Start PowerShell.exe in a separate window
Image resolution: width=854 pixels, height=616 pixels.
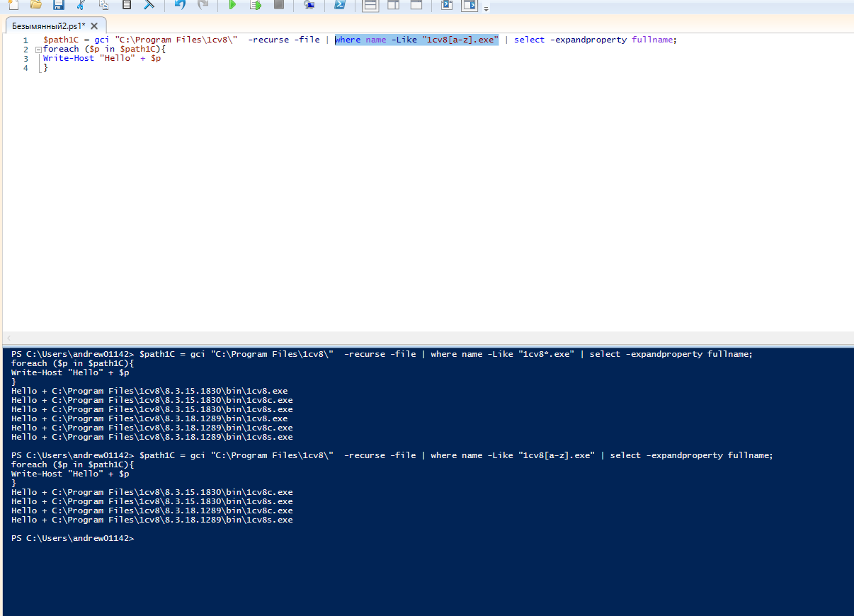[x=339, y=4]
